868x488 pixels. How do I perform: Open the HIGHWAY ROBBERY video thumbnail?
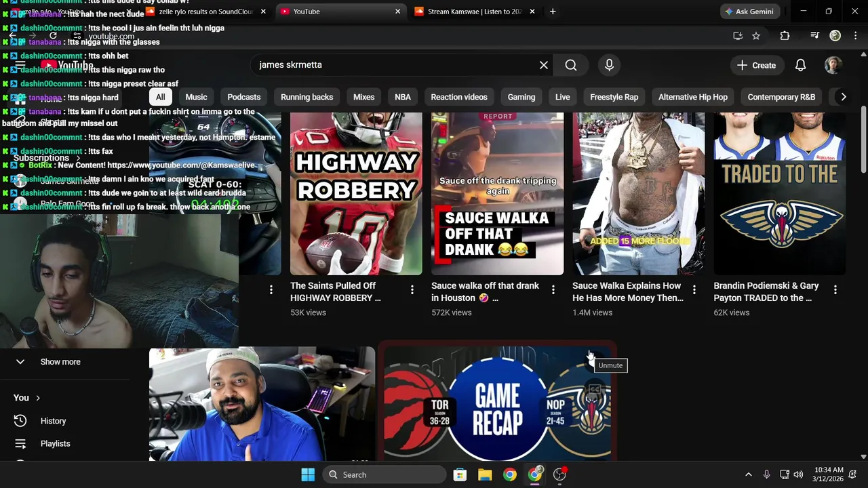pyautogui.click(x=356, y=194)
